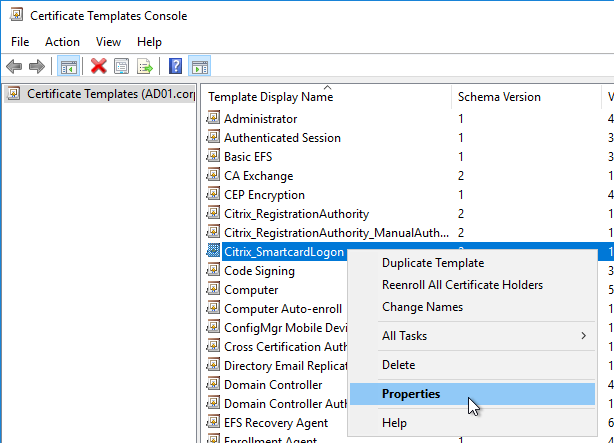Open Properties from the context menu
Image resolution: width=614 pixels, height=443 pixels.
coord(472,394)
